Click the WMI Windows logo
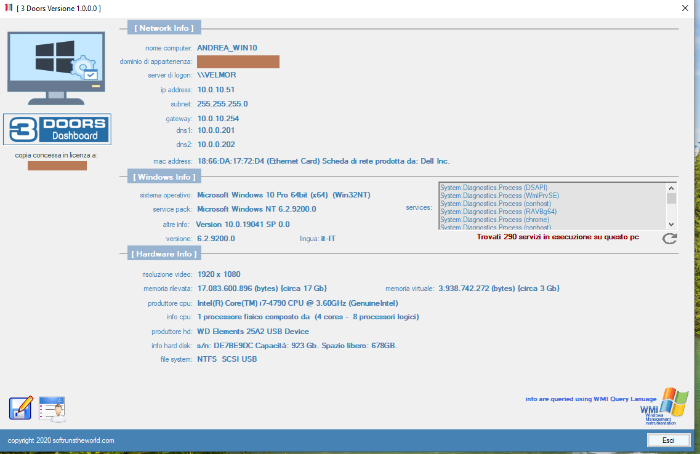 point(665,406)
